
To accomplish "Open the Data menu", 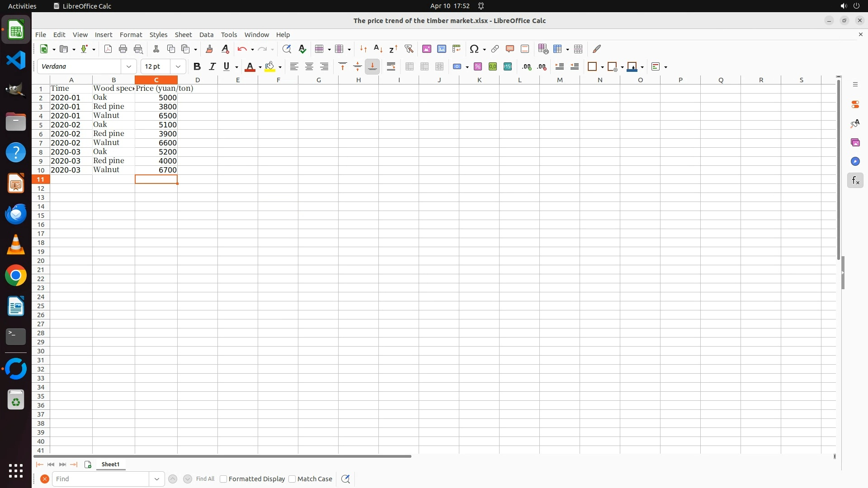I will [x=206, y=34].
